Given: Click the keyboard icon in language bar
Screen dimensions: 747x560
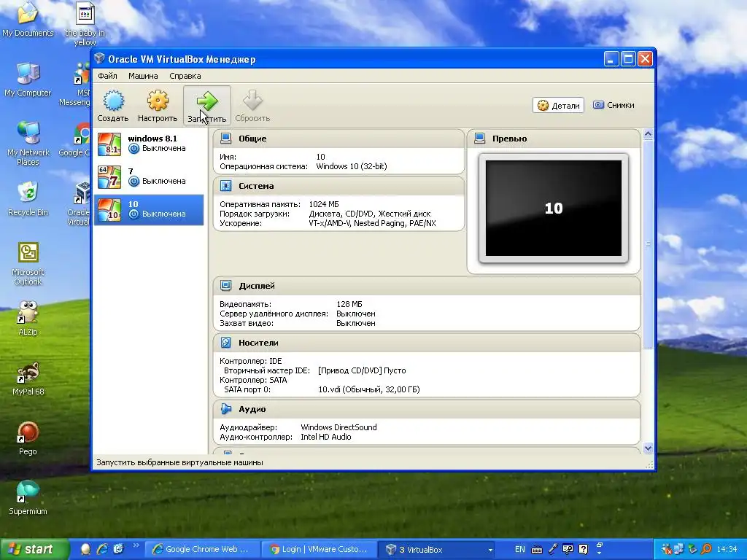Looking at the screenshot, I should [x=536, y=550].
